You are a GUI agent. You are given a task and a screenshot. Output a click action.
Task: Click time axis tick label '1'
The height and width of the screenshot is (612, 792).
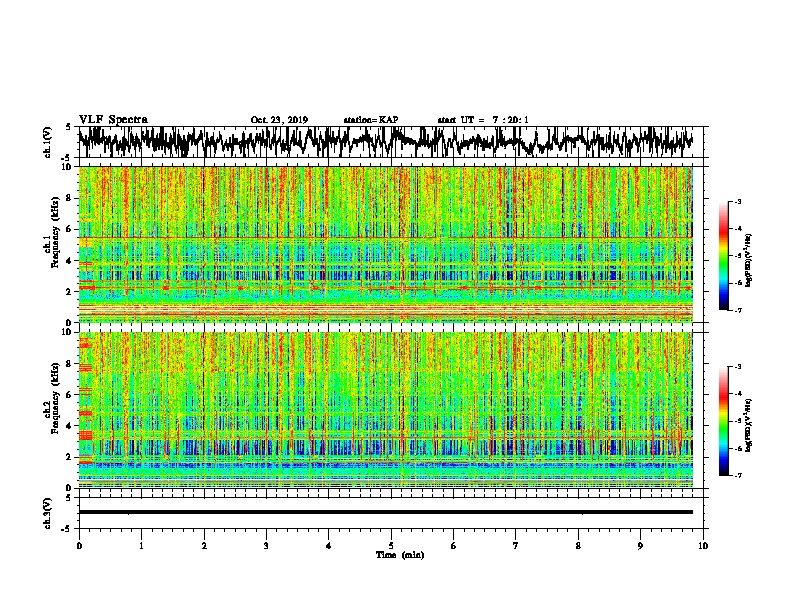click(x=141, y=546)
